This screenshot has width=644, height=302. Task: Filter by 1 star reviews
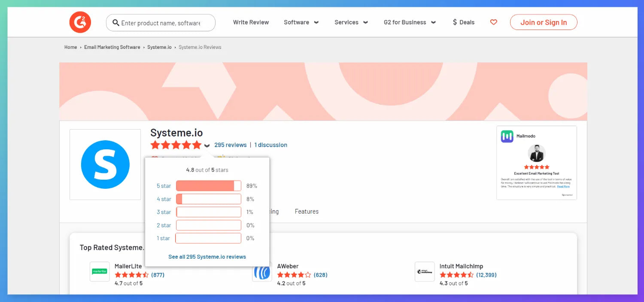coord(164,238)
